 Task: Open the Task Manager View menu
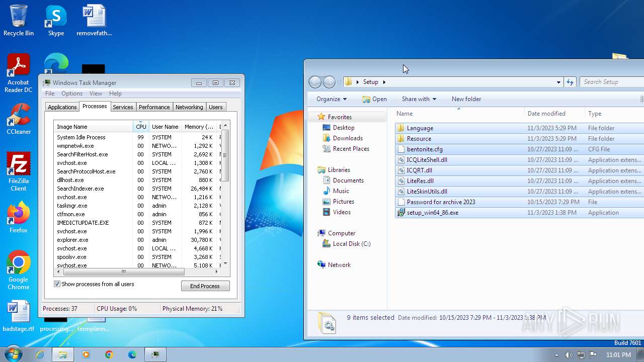[x=96, y=94]
